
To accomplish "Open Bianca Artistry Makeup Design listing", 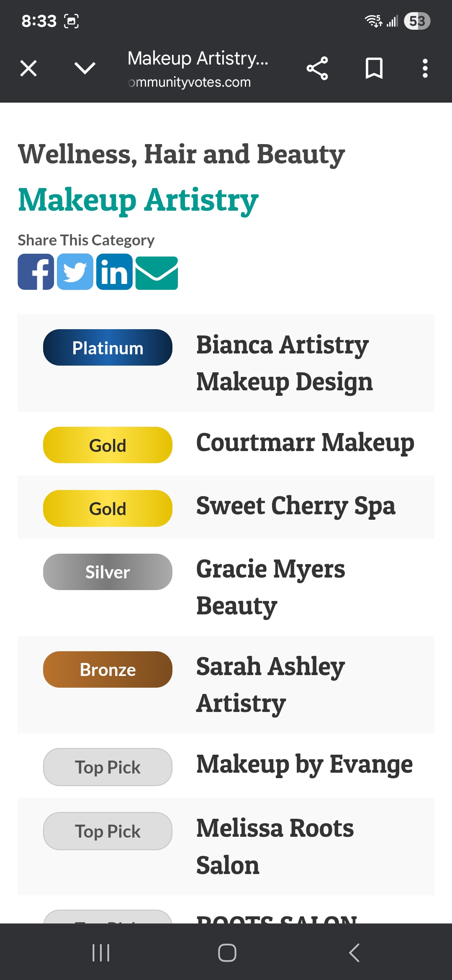I will point(285,363).
